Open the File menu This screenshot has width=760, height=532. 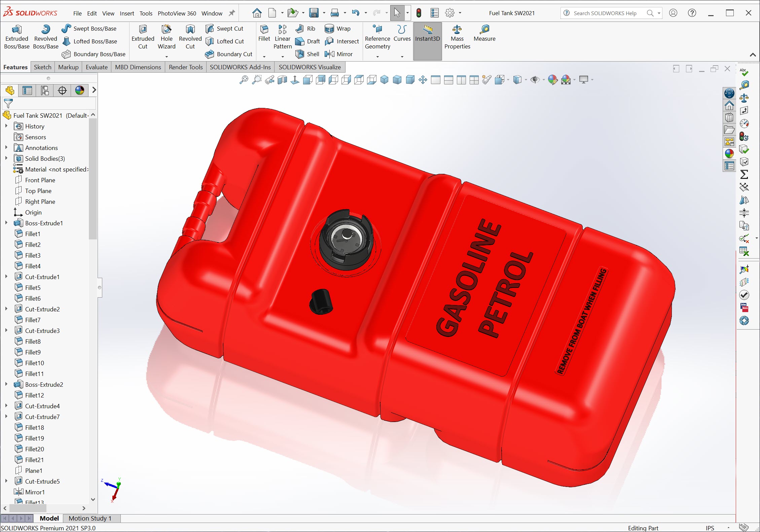pyautogui.click(x=77, y=13)
